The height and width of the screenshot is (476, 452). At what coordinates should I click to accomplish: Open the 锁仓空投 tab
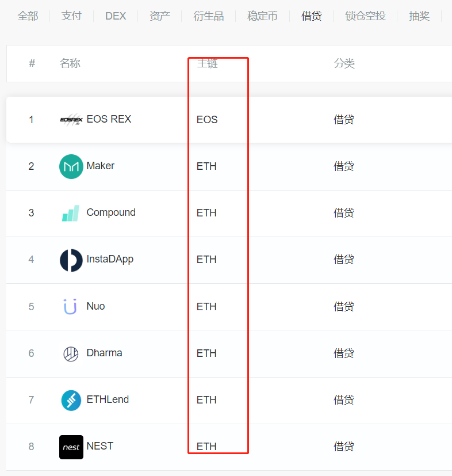click(x=365, y=16)
